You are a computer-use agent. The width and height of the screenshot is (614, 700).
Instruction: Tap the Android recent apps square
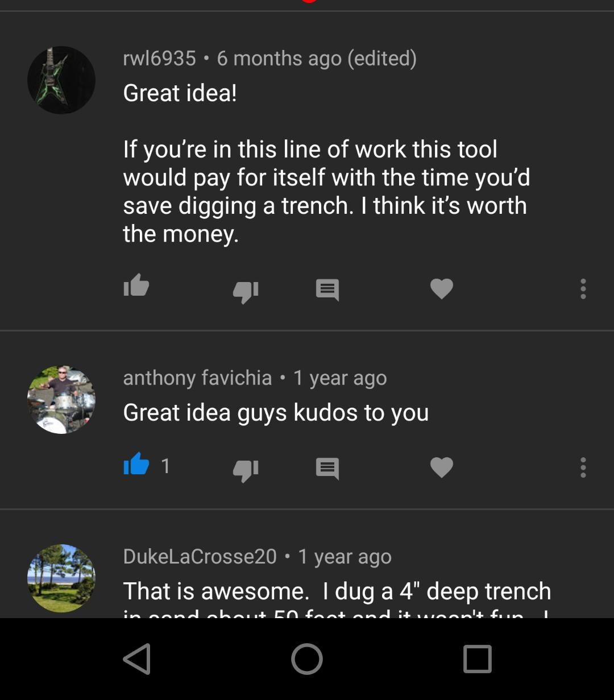477,659
